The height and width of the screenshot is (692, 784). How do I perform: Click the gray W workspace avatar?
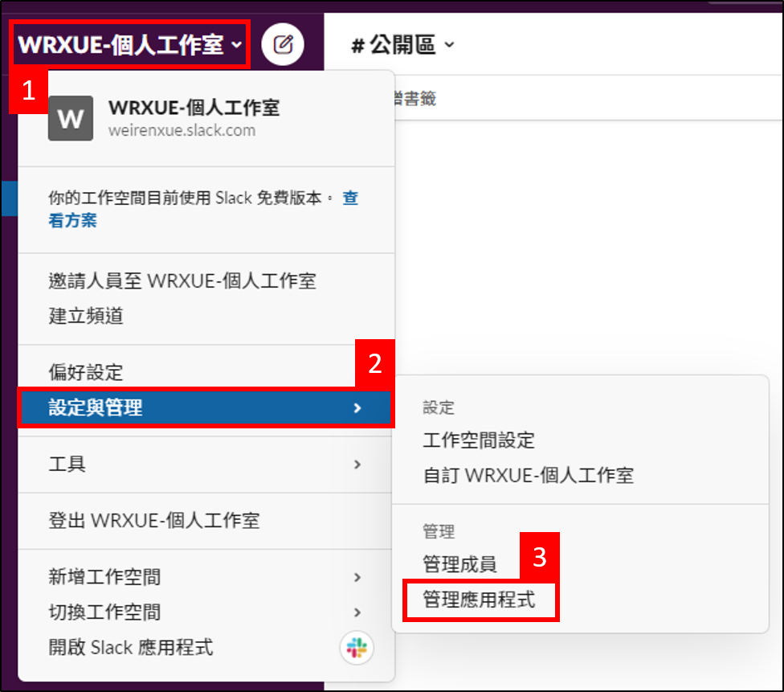(71, 119)
